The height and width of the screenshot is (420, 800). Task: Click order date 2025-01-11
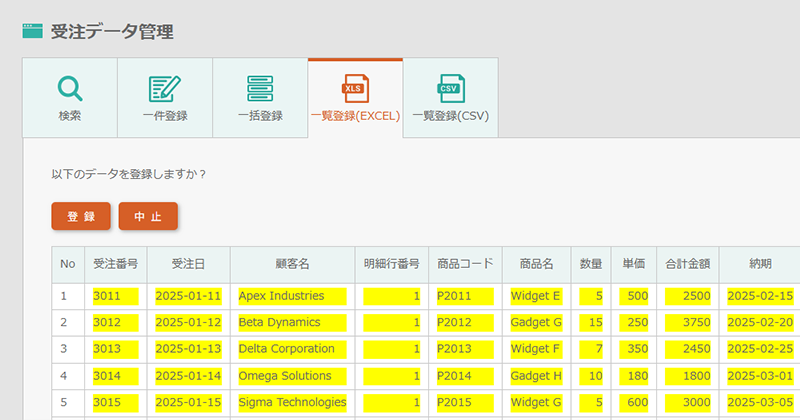[188, 296]
